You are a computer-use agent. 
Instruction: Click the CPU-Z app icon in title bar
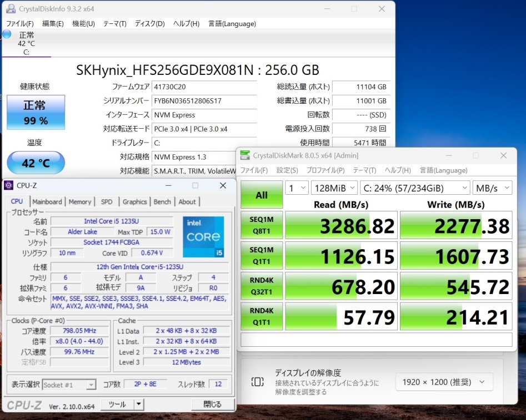tap(9, 185)
